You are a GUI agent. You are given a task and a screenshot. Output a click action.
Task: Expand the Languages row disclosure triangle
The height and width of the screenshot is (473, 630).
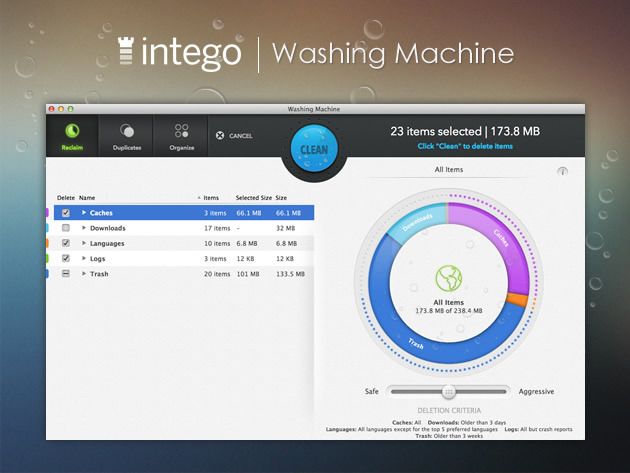[84, 243]
